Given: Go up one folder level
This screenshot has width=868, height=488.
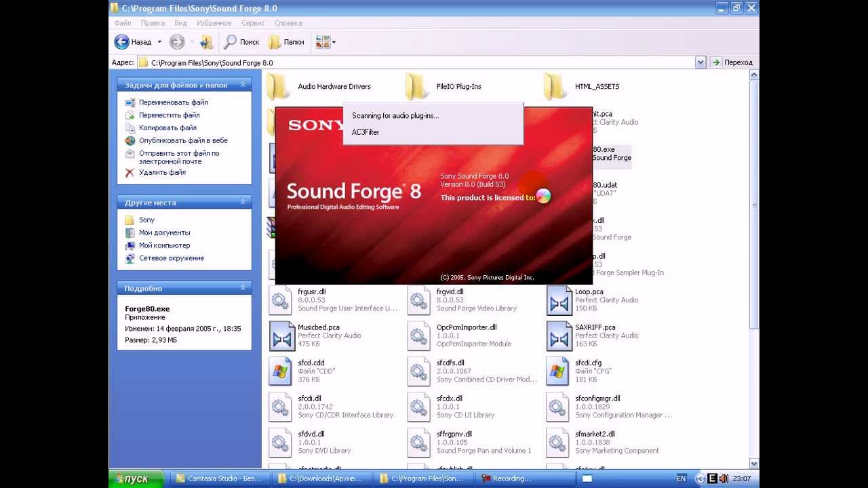Looking at the screenshot, I should click(207, 42).
